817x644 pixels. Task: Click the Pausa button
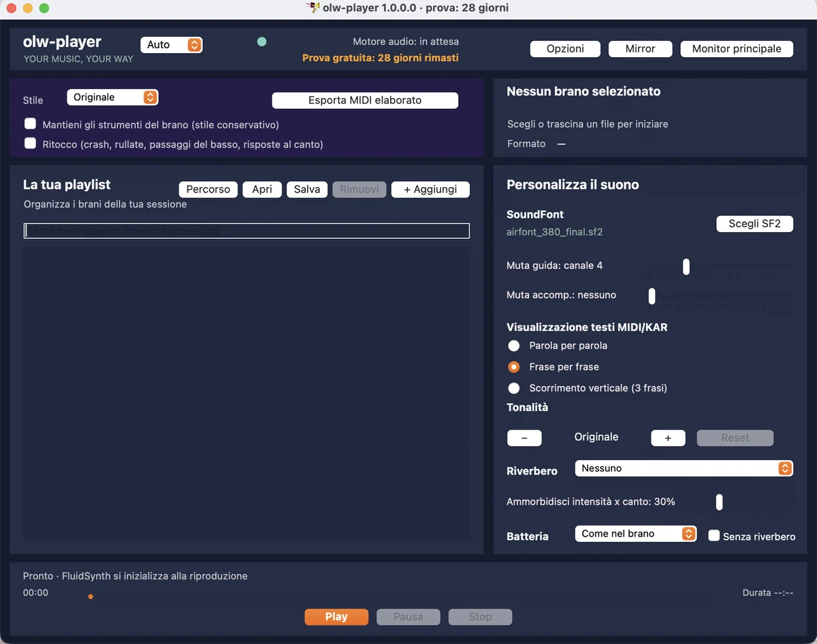coord(408,617)
